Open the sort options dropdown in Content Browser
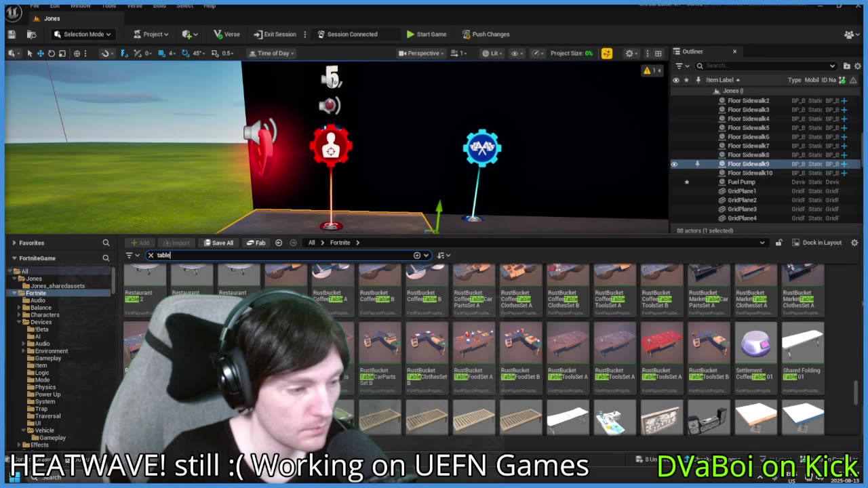The height and width of the screenshot is (488, 868). 443,256
